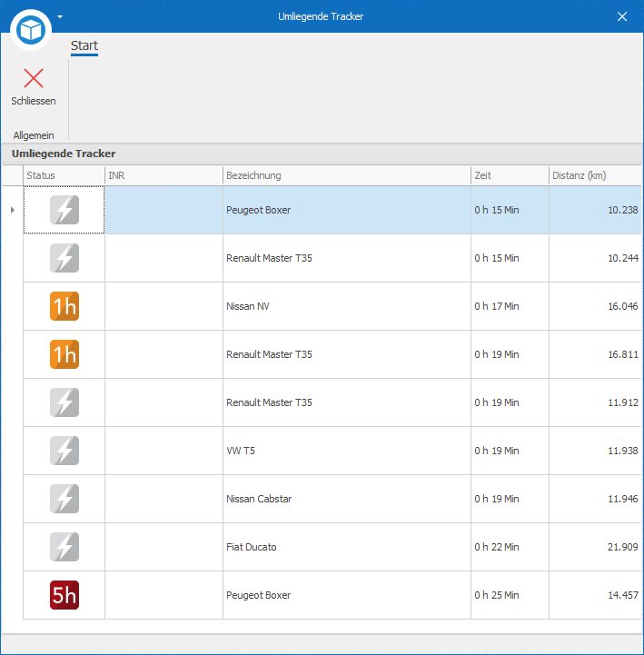Click the red X Schliessen icon
Screen dimensions: 644x655
pyautogui.click(x=34, y=78)
